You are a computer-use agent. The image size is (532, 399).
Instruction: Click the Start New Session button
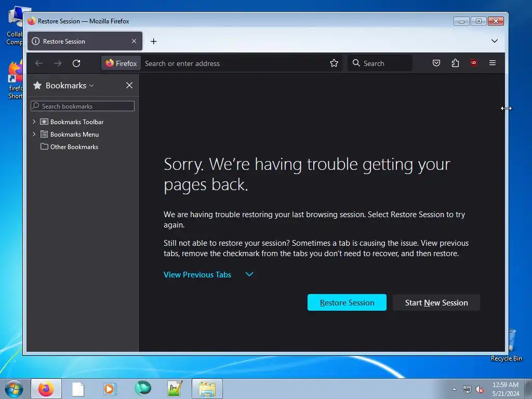pos(436,302)
